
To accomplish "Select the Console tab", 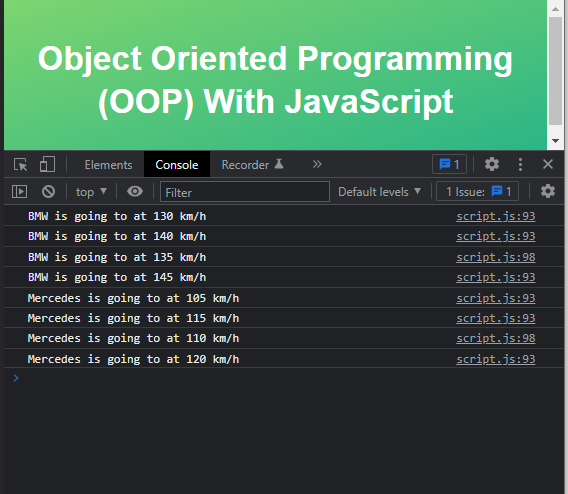I will coord(177,165).
